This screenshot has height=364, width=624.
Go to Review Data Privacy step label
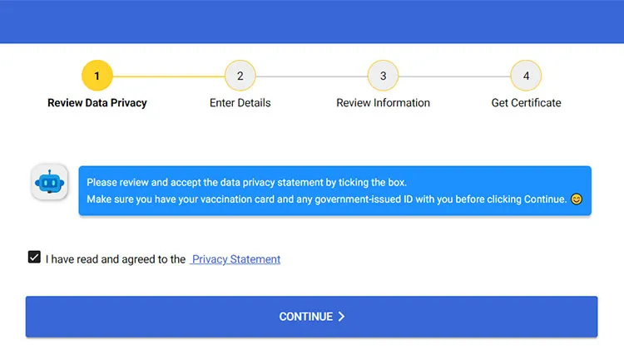97,103
